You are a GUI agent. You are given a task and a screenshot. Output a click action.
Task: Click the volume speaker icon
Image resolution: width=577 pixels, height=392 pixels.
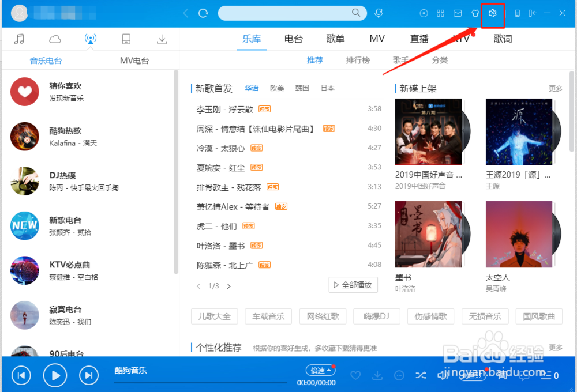(442, 375)
